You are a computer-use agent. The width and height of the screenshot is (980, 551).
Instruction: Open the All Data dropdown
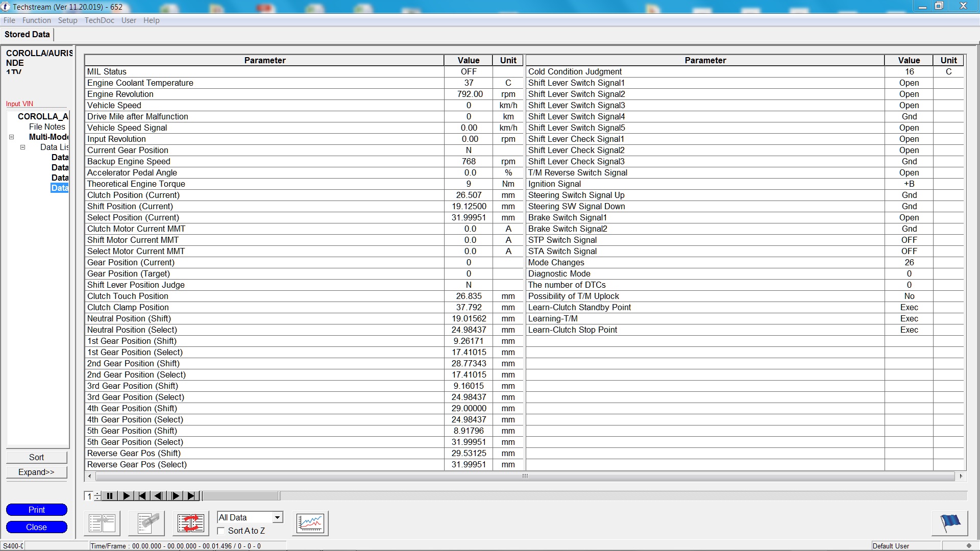(277, 517)
